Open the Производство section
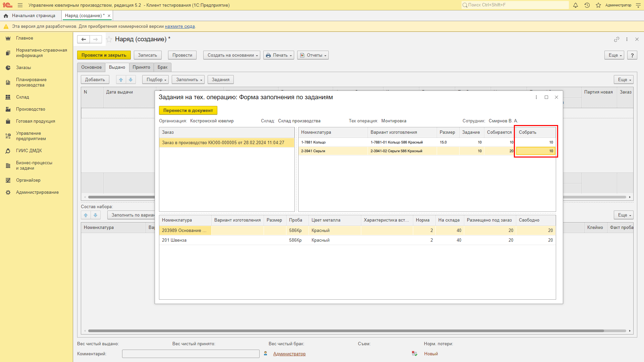The width and height of the screenshot is (644, 362). tap(31, 109)
